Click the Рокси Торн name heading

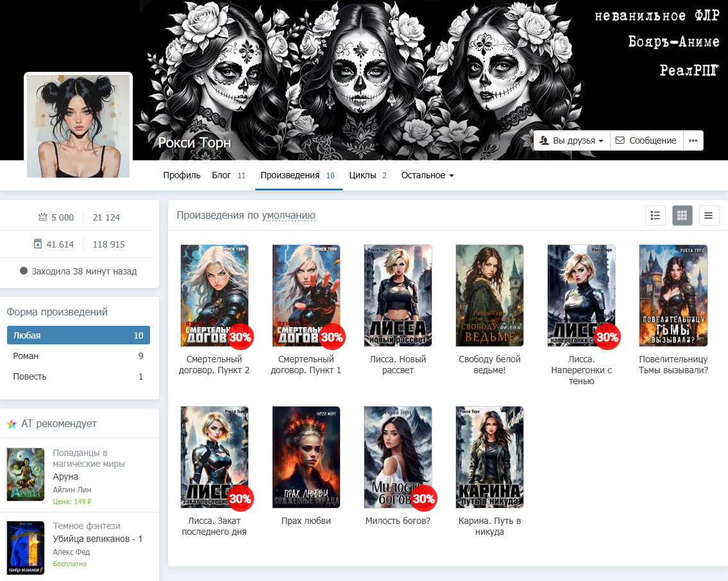194,142
